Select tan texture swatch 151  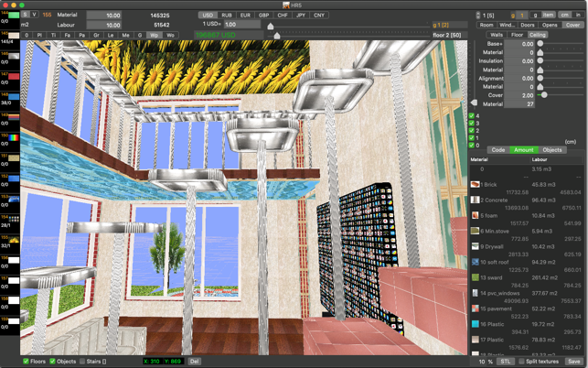click(x=14, y=157)
